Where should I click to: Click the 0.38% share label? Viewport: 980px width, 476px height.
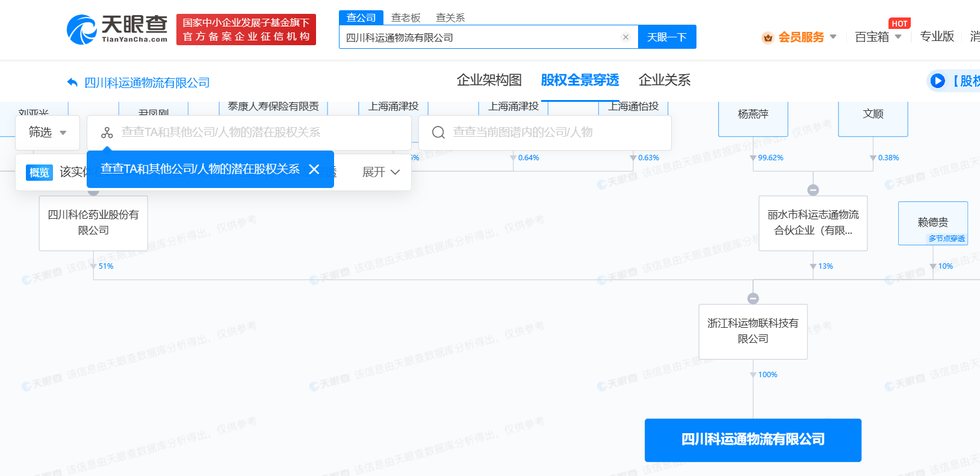click(x=888, y=158)
